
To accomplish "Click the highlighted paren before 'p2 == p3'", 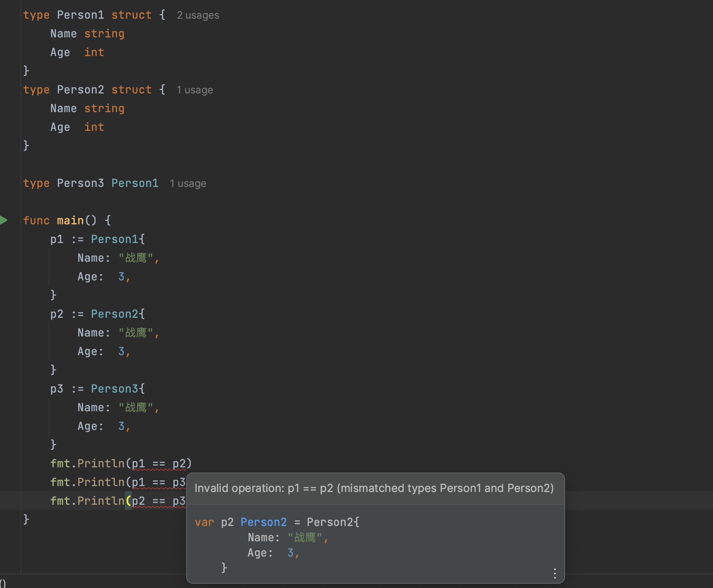I will tap(128, 501).
